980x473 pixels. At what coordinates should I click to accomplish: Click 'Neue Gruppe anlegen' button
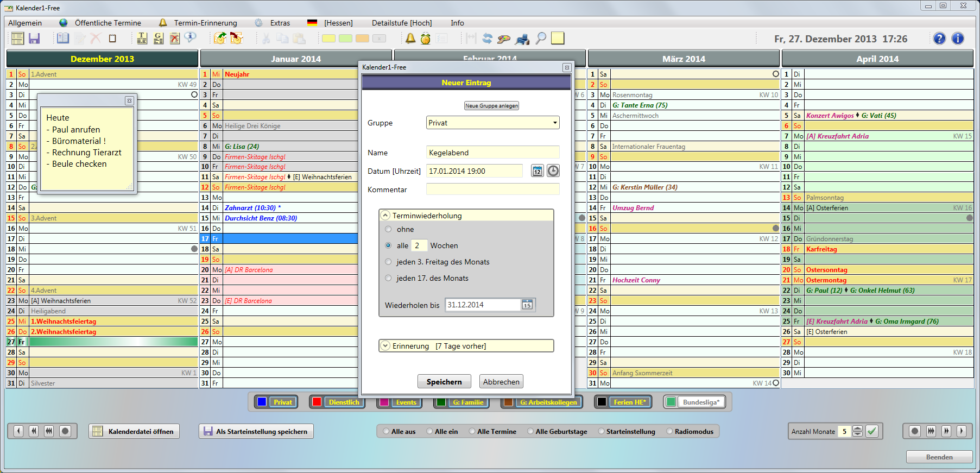491,106
